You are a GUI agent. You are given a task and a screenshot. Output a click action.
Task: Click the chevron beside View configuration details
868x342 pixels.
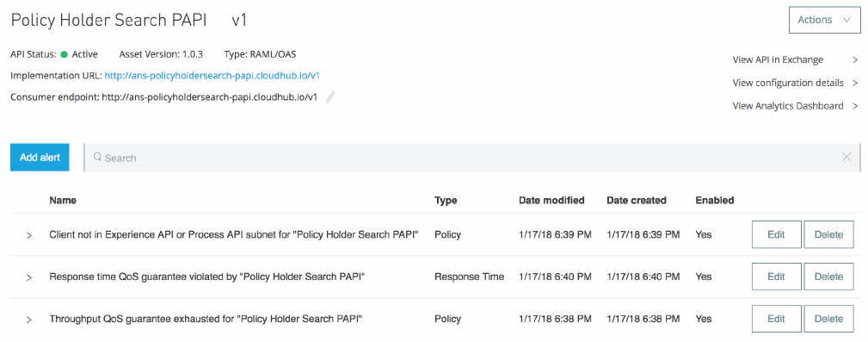point(855,84)
